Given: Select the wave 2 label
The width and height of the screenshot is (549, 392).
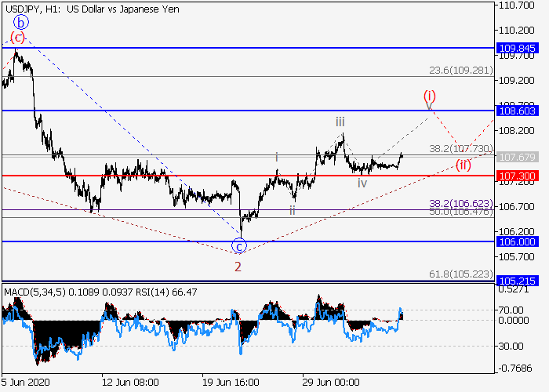Looking at the screenshot, I should [238, 267].
